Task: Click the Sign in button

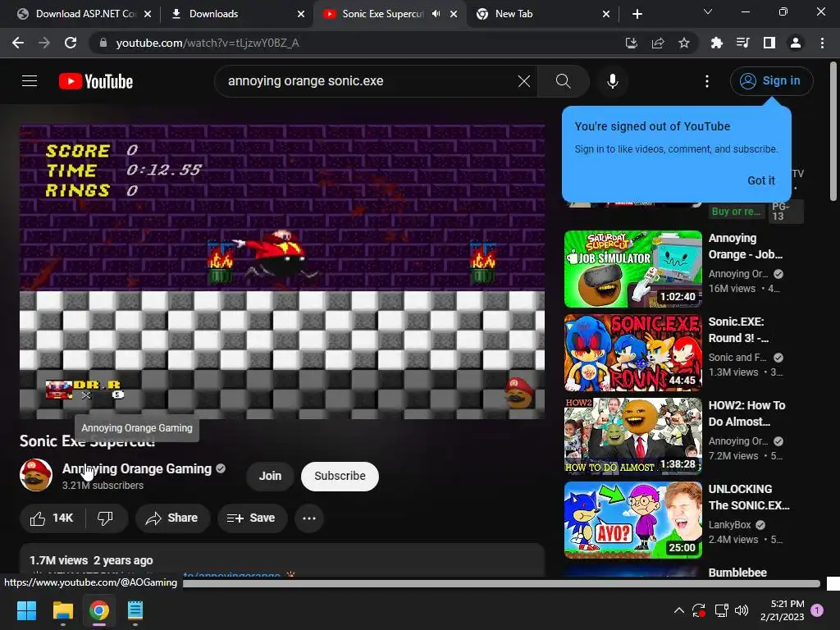Action: (771, 81)
